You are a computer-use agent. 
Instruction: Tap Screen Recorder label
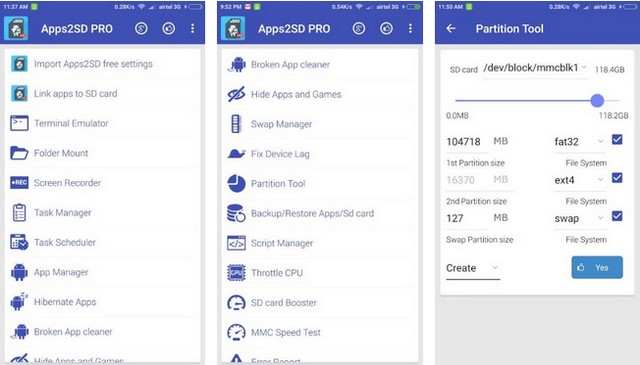(67, 183)
